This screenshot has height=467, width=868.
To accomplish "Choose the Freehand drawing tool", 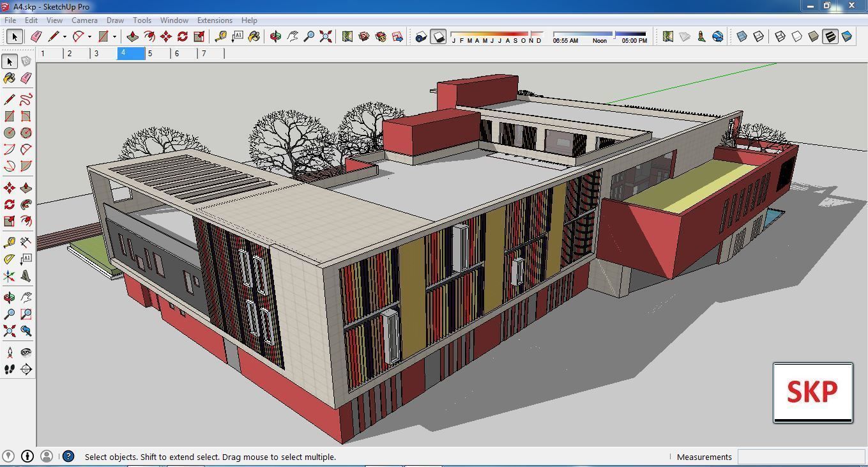I will click(26, 100).
